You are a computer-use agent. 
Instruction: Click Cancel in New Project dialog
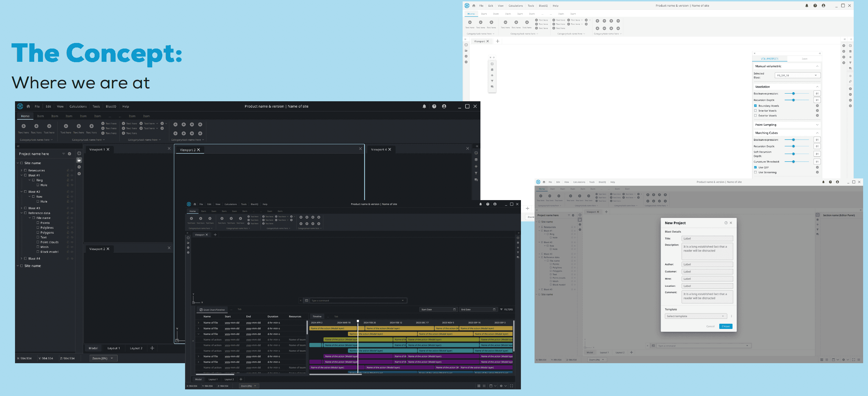pos(710,327)
